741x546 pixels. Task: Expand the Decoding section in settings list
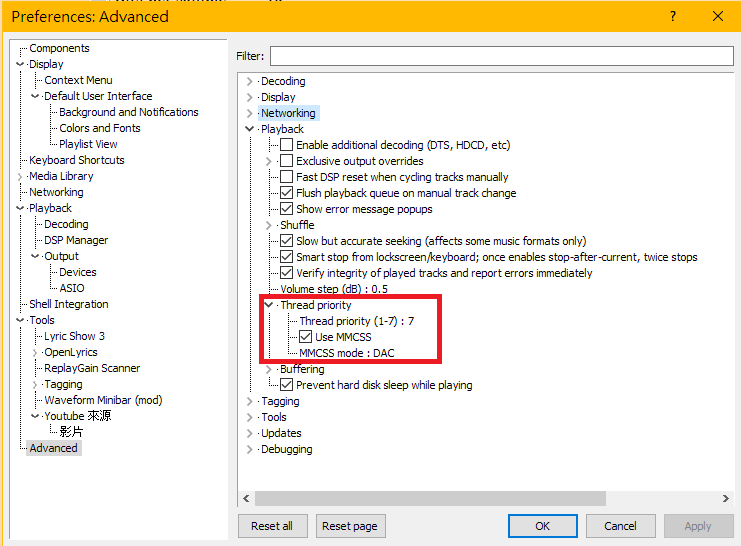(249, 81)
